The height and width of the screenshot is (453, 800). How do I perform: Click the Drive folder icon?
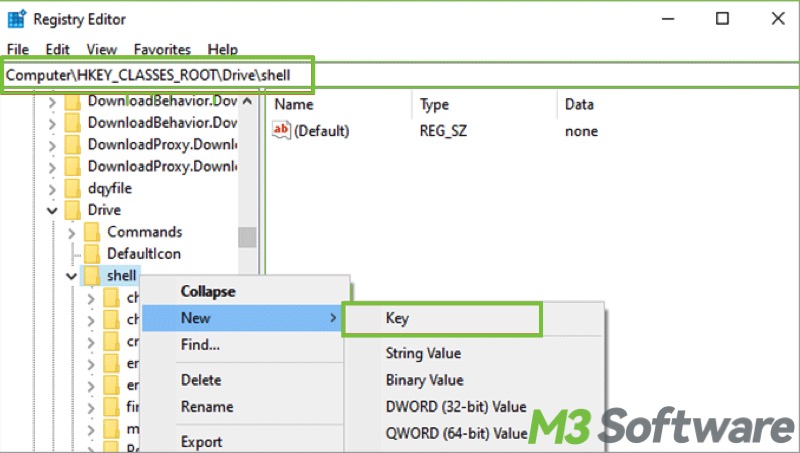point(72,210)
